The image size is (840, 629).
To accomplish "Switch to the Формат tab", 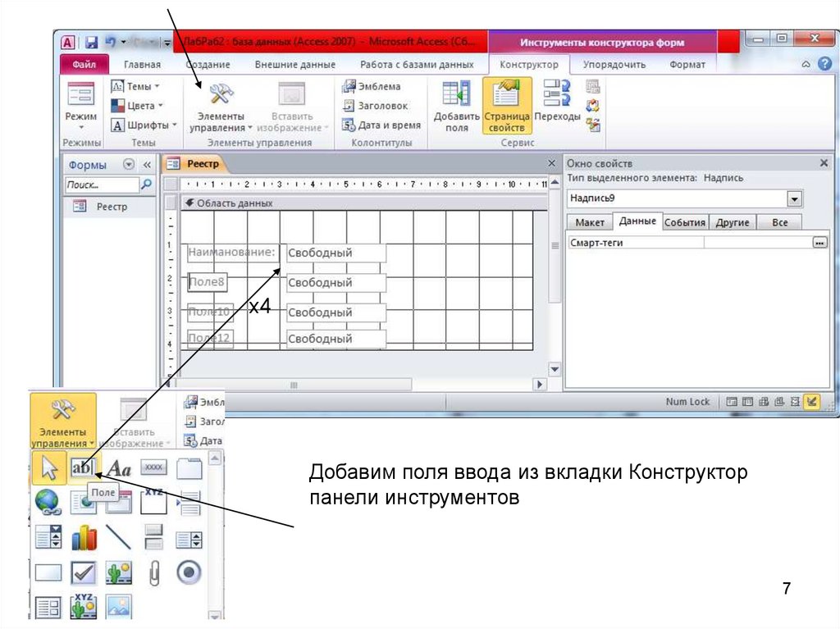I will click(x=687, y=64).
